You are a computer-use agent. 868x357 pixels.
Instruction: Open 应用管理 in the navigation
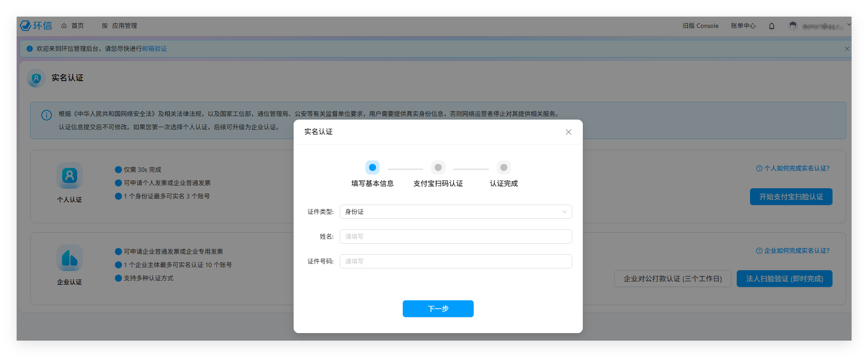(x=120, y=26)
